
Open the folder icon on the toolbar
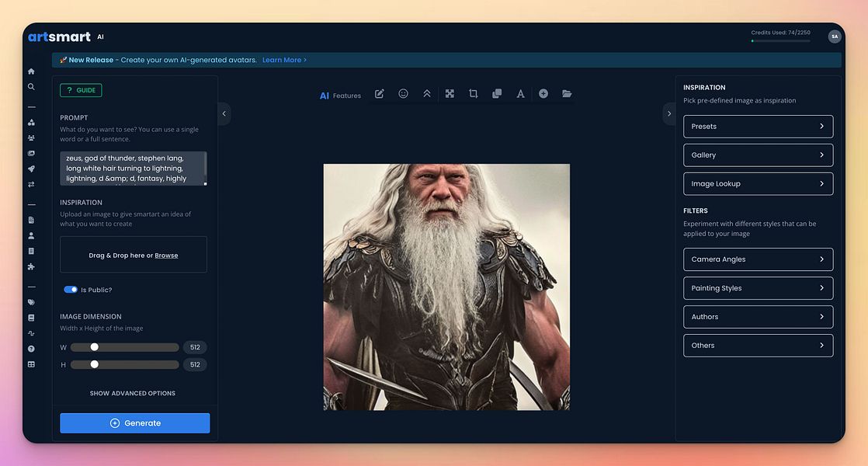coord(567,93)
